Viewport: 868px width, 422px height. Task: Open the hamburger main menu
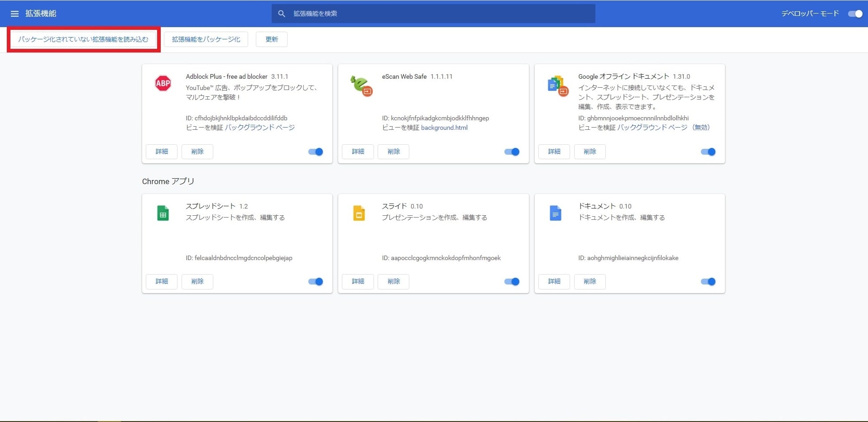pos(14,14)
